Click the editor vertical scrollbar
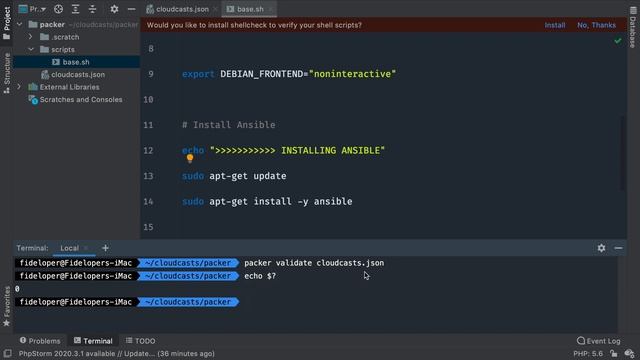 tap(623, 153)
